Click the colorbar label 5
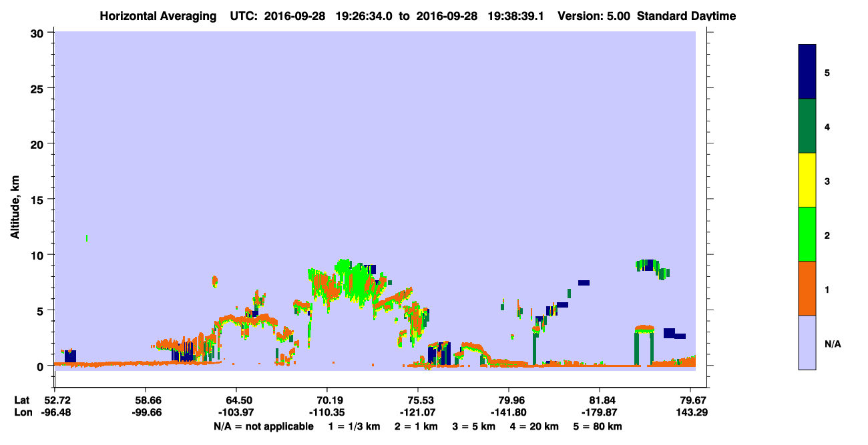 827,72
